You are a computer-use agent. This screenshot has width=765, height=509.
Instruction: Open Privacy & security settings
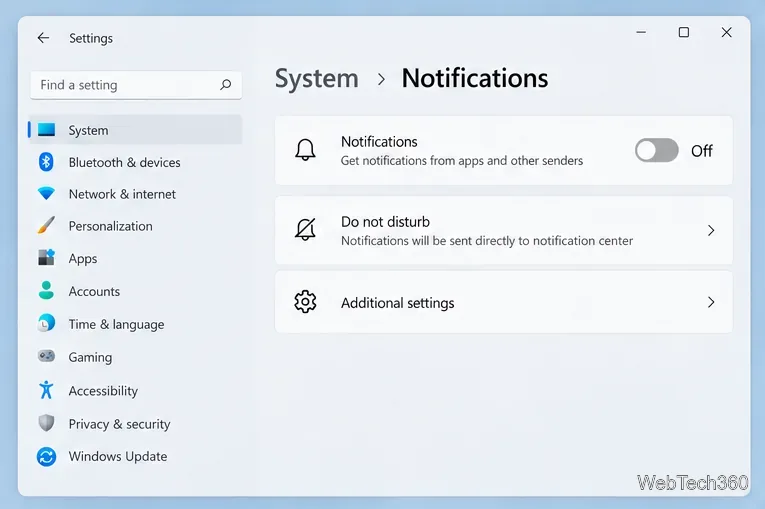tap(135, 424)
